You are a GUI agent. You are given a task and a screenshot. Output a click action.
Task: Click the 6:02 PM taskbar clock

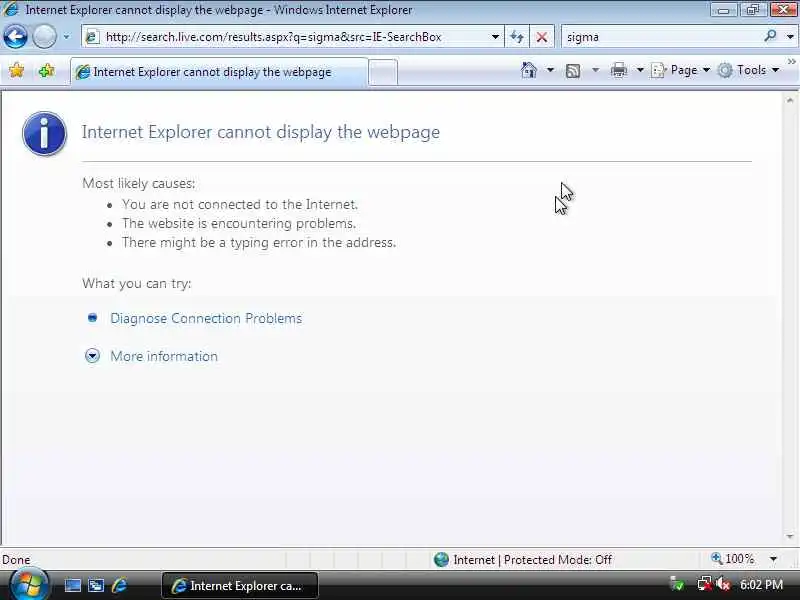click(761, 584)
